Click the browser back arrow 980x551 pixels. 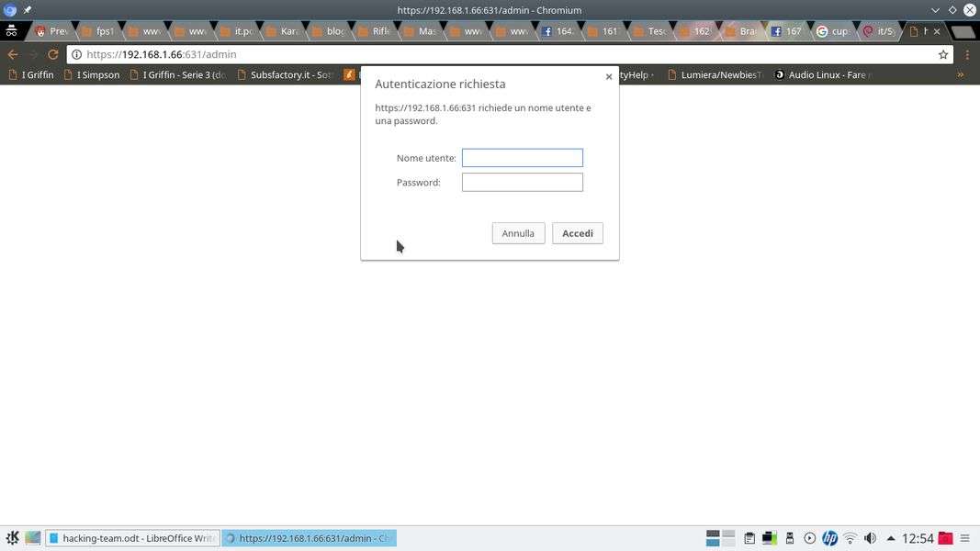tap(13, 54)
